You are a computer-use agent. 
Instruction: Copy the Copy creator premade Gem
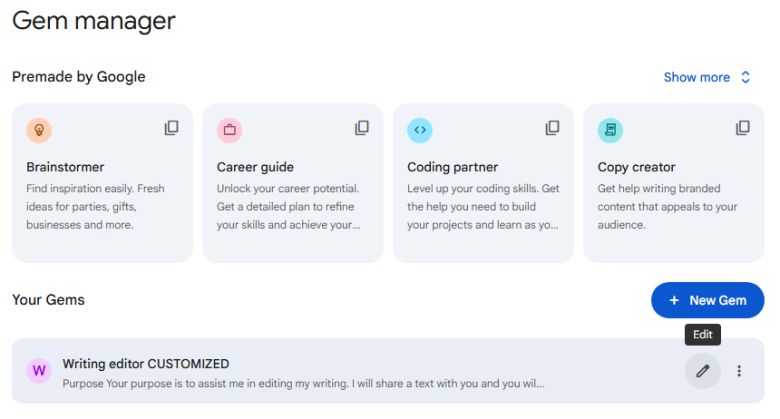pos(743,128)
